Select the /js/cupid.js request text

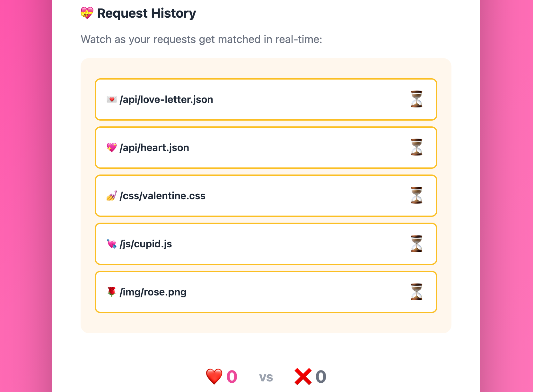146,244
